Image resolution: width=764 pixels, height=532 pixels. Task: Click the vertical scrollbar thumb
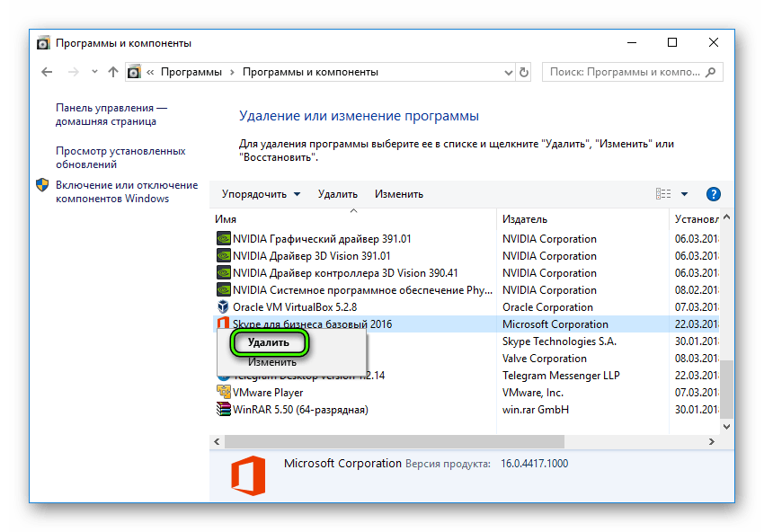pyautogui.click(x=726, y=389)
